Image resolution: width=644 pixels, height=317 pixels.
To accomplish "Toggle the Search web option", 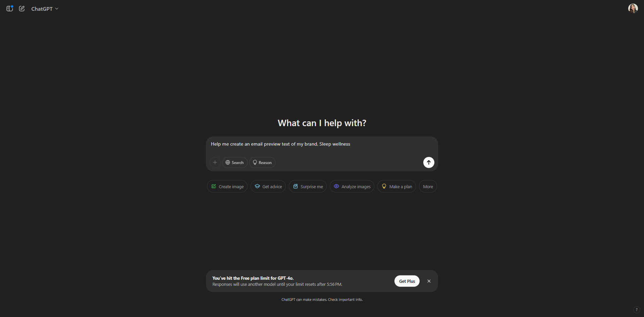I will [x=235, y=162].
